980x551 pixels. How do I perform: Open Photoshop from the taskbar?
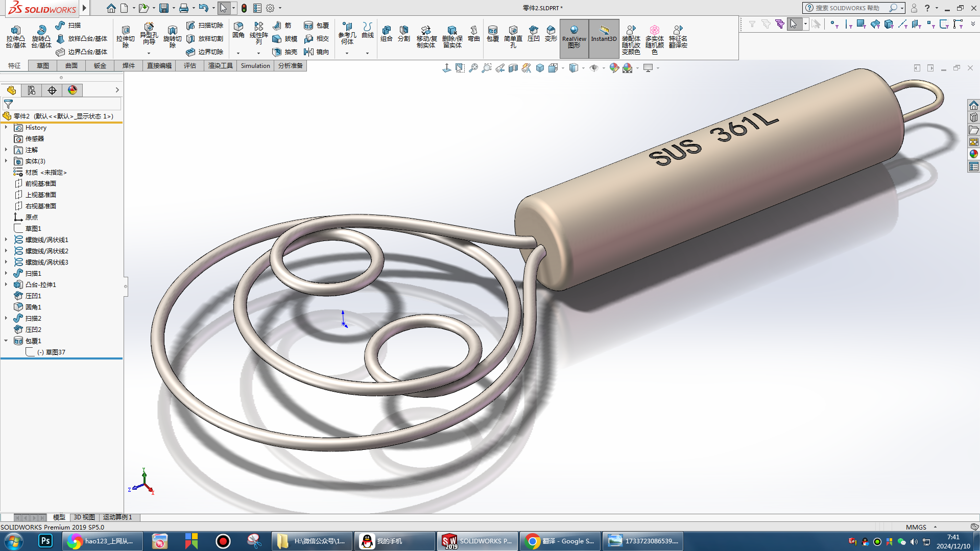(x=45, y=541)
